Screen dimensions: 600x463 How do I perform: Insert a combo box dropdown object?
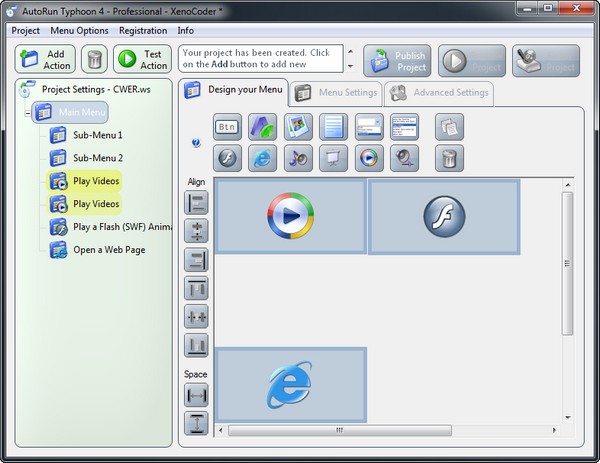(368, 127)
